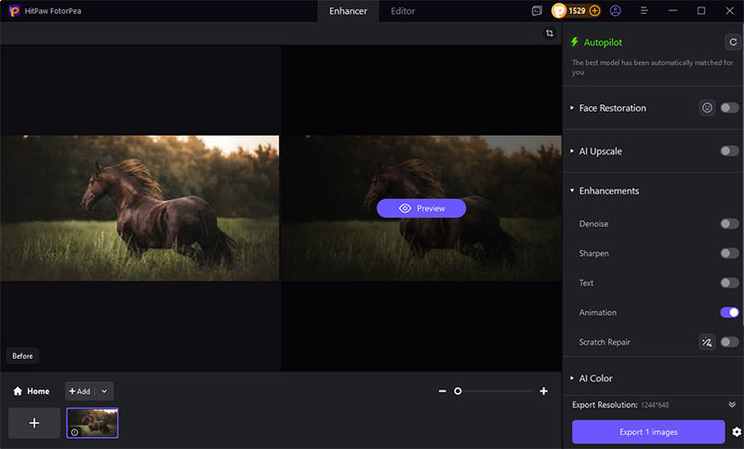The image size is (744, 449).
Task: Click the HitPaw FotorPea logo icon
Action: [x=14, y=10]
